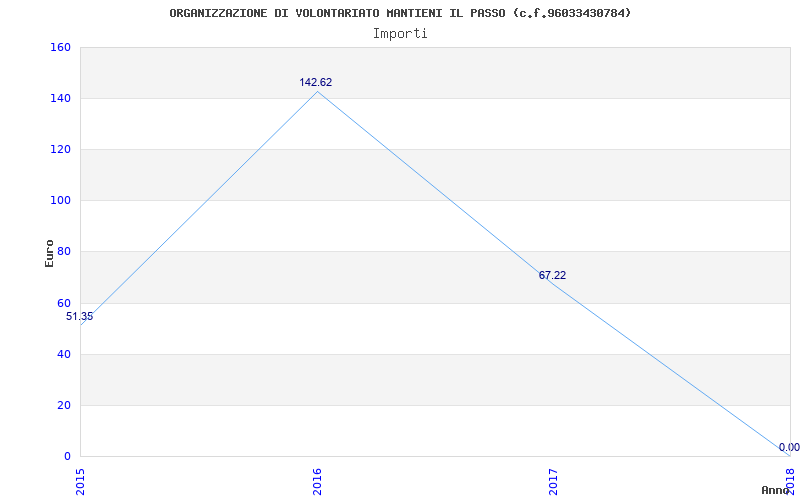Screen dimensions: 800x500
Task: Click the 140 y-axis value
Action: (x=60, y=98)
